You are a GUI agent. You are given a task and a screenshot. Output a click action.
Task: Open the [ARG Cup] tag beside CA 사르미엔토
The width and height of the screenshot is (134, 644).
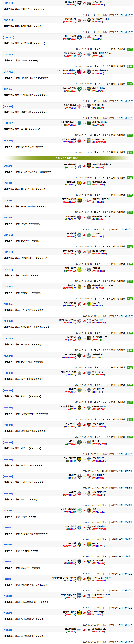point(8,89)
